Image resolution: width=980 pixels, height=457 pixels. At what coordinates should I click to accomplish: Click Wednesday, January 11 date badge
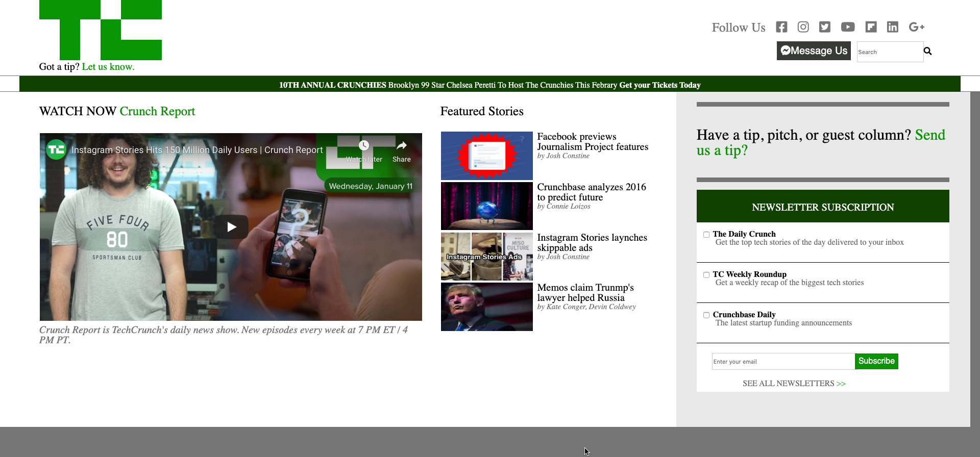tap(371, 186)
